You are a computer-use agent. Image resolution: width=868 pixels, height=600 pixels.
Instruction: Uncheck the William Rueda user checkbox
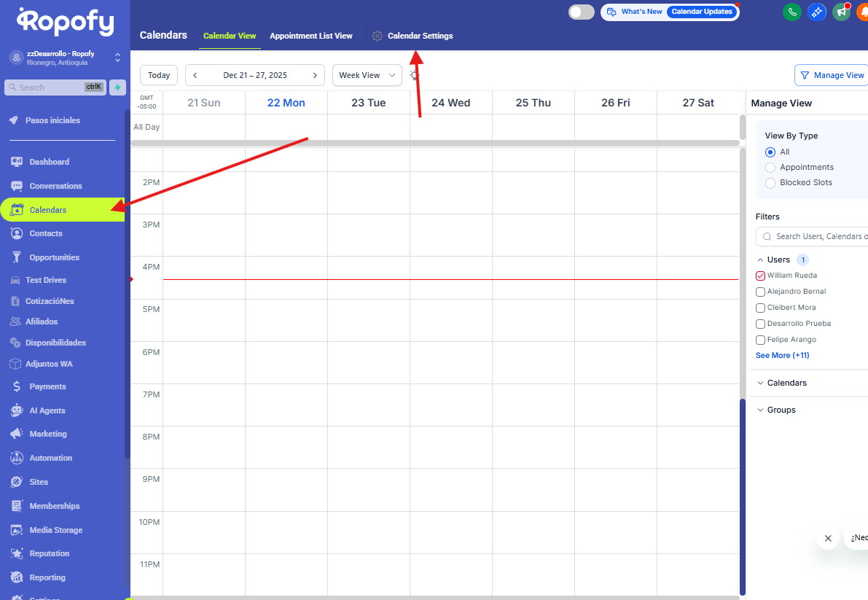click(x=760, y=276)
